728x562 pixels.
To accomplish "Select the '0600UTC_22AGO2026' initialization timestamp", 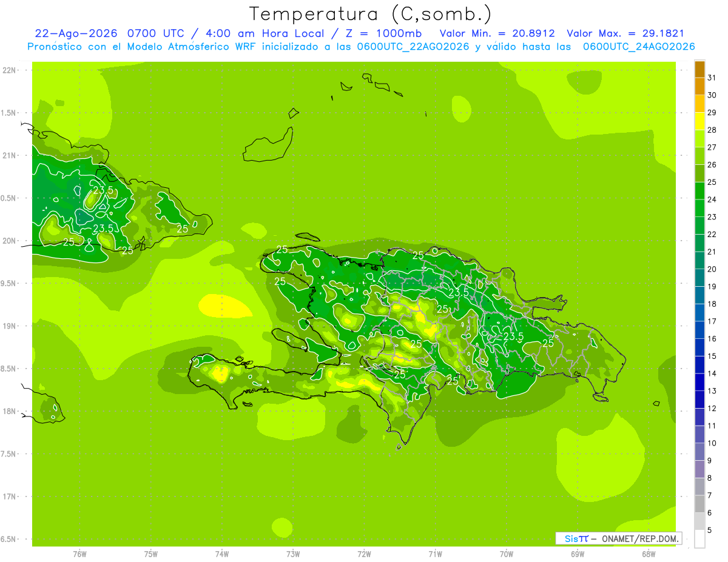I will coord(413,47).
